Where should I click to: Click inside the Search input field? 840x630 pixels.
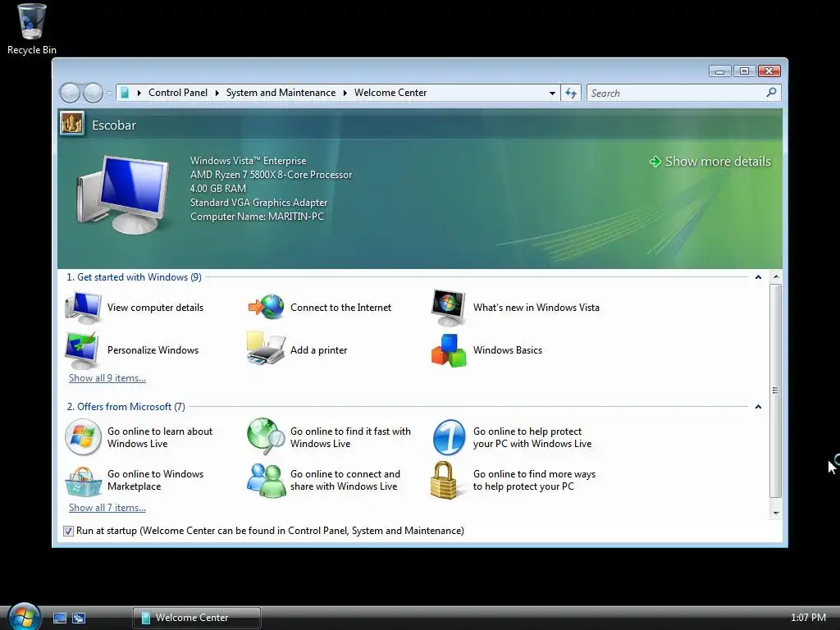pyautogui.click(x=677, y=94)
